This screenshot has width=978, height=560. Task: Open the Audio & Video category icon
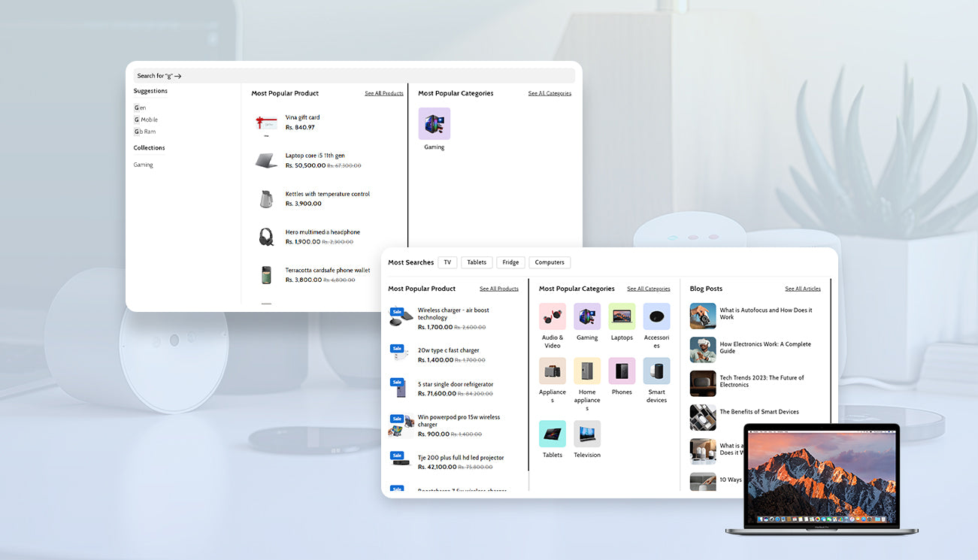point(553,316)
